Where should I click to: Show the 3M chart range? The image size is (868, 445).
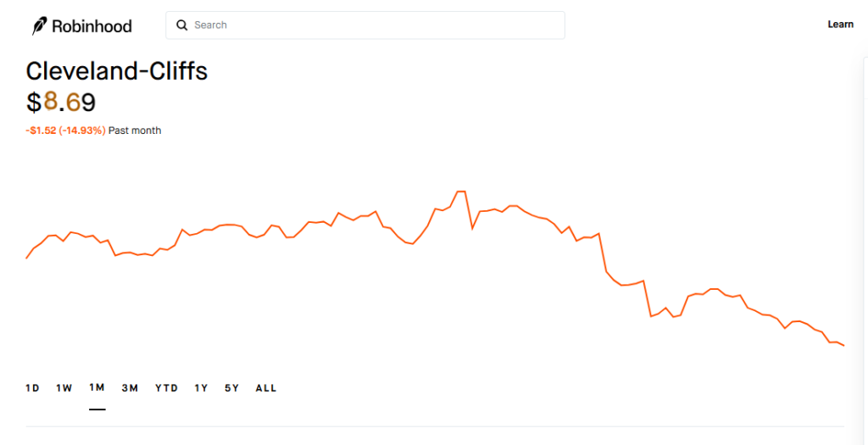[130, 388]
